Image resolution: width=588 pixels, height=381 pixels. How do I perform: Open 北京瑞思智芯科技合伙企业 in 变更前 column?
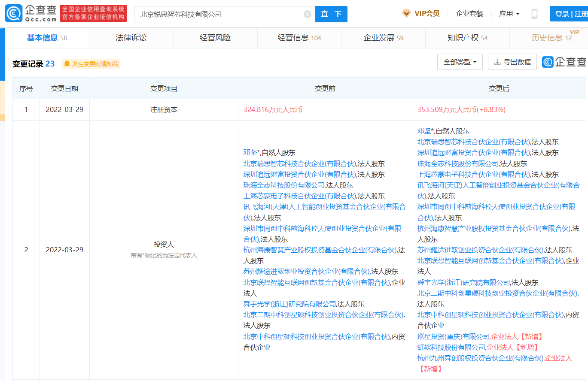pyautogui.click(x=300, y=163)
